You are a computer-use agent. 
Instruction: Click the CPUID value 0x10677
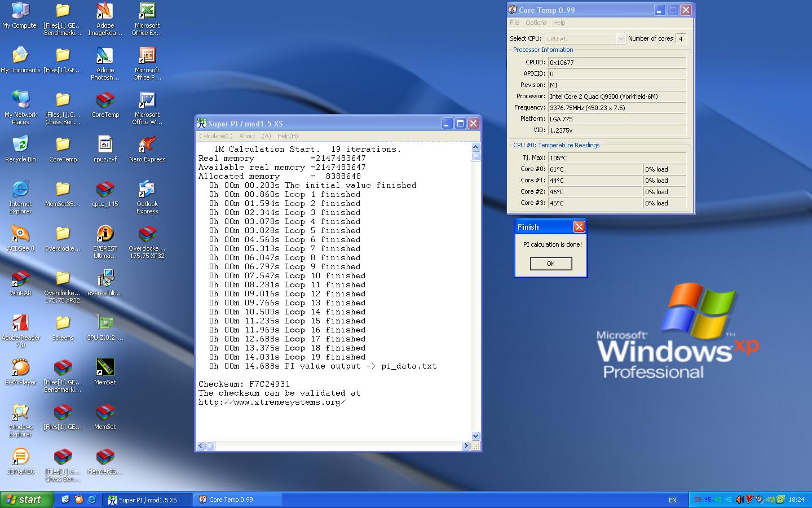[x=617, y=62]
